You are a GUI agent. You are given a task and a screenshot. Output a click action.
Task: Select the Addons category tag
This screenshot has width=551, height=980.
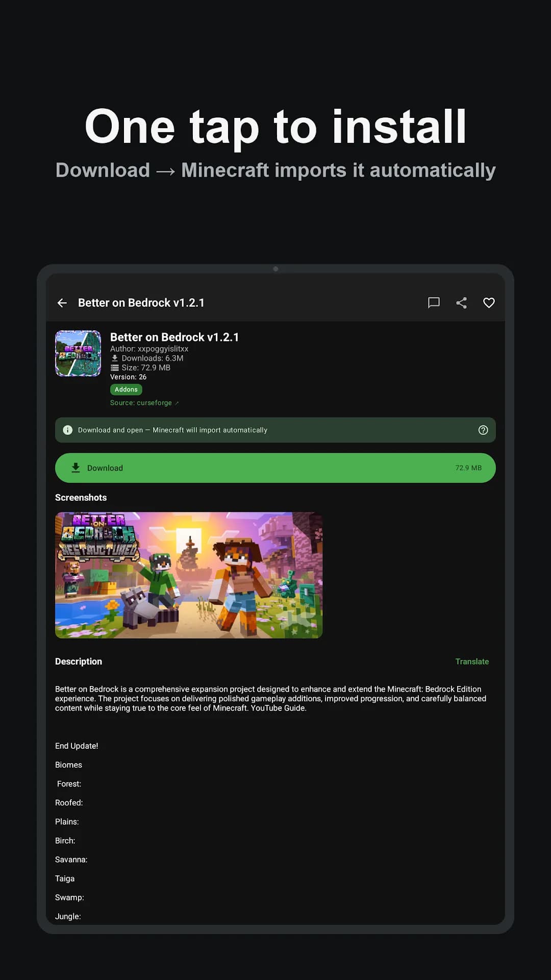(x=126, y=389)
